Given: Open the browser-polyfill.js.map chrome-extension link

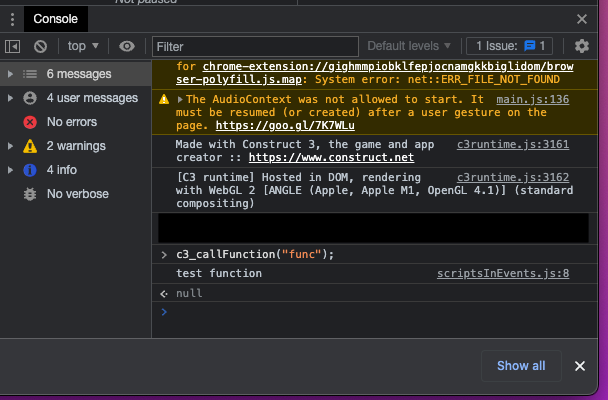Looking at the screenshot, I should coord(375,73).
